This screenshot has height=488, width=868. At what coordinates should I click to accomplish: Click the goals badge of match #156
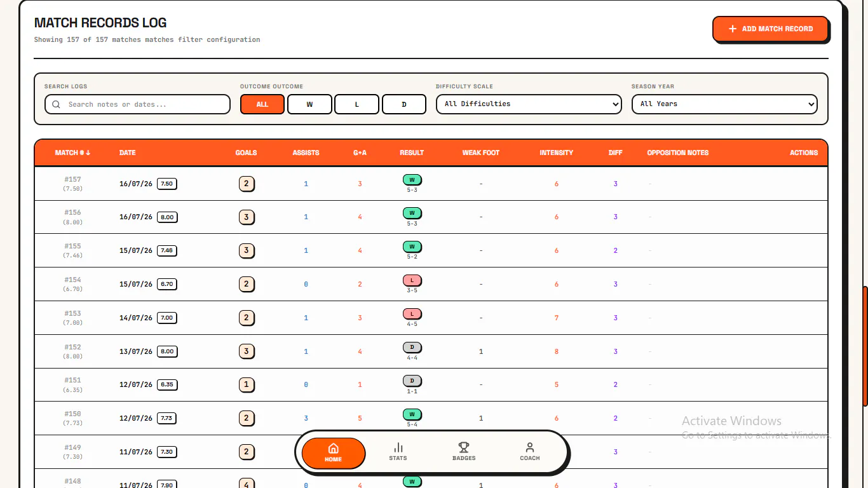tap(247, 217)
